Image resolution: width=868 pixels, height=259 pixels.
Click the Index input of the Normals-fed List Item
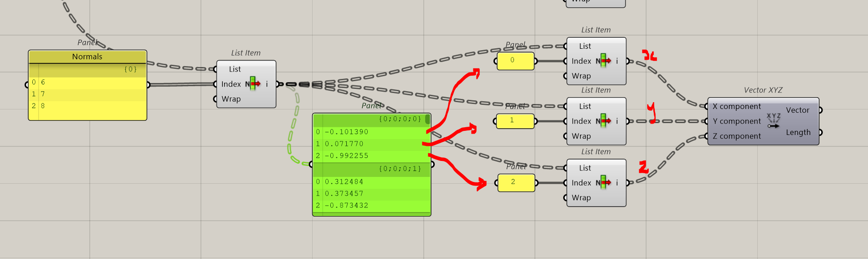coord(231,84)
